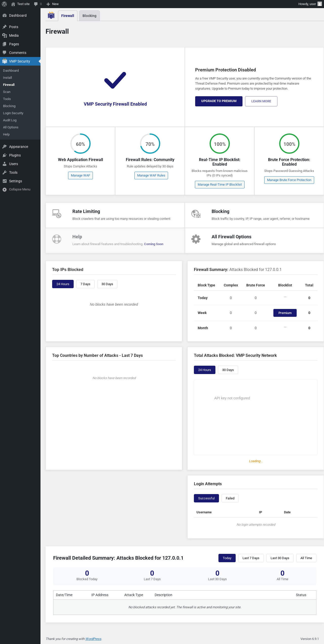Click the Firewall Enabled checkmark icon

pos(115,80)
